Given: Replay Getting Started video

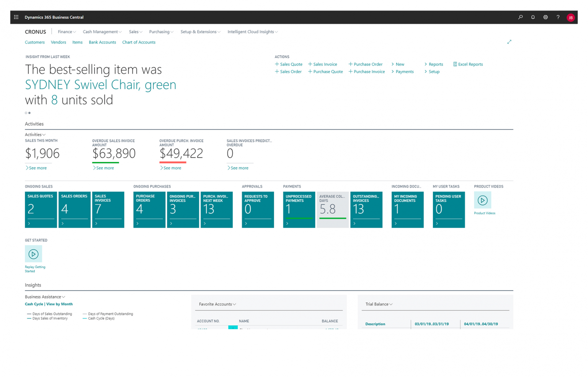Looking at the screenshot, I should click(33, 254).
